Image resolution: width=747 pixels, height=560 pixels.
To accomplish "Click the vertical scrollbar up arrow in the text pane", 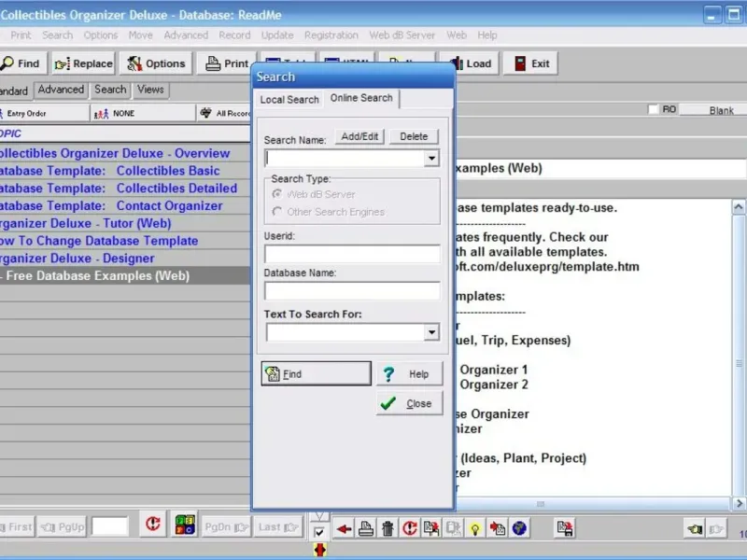I will (x=739, y=207).
